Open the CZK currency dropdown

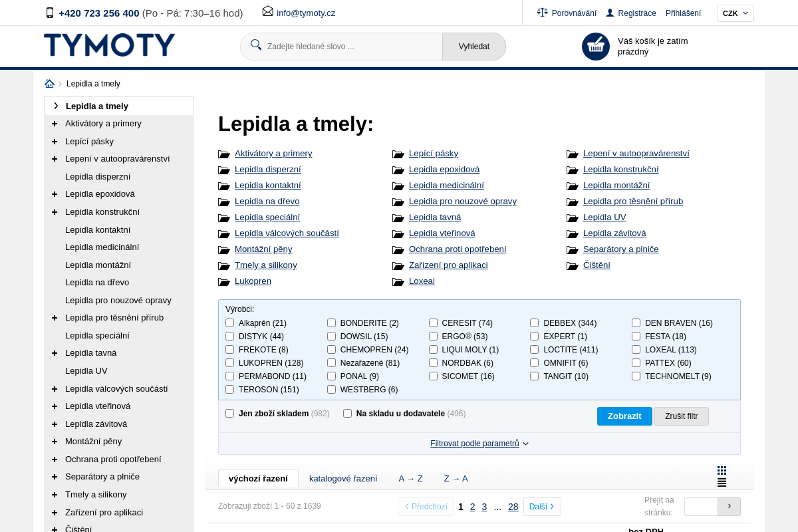pos(735,13)
